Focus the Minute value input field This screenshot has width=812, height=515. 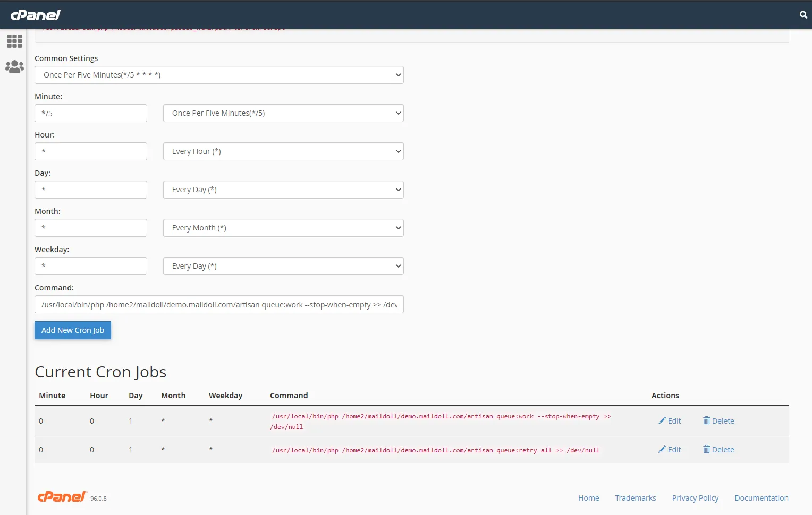click(91, 113)
